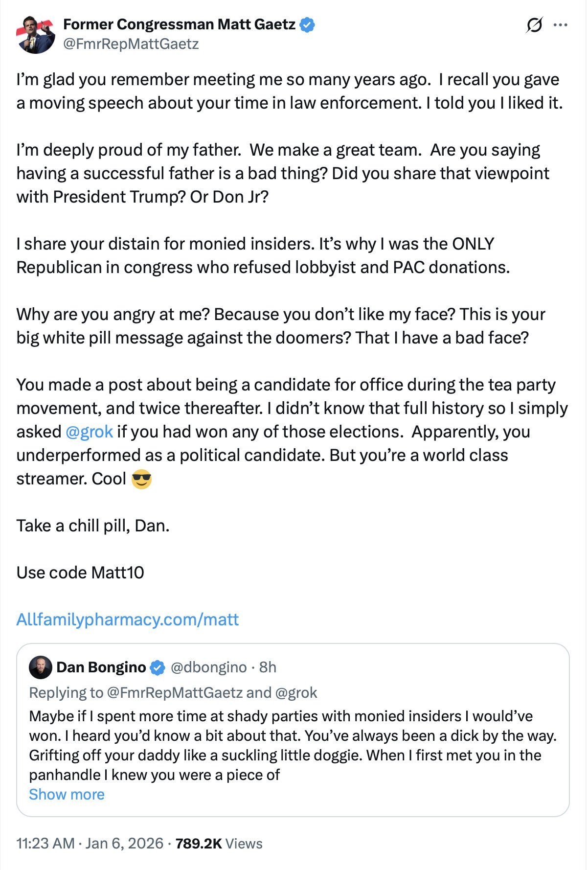
Task: Click the blue verified badge beside Matt Gaetz
Action: coord(307,24)
